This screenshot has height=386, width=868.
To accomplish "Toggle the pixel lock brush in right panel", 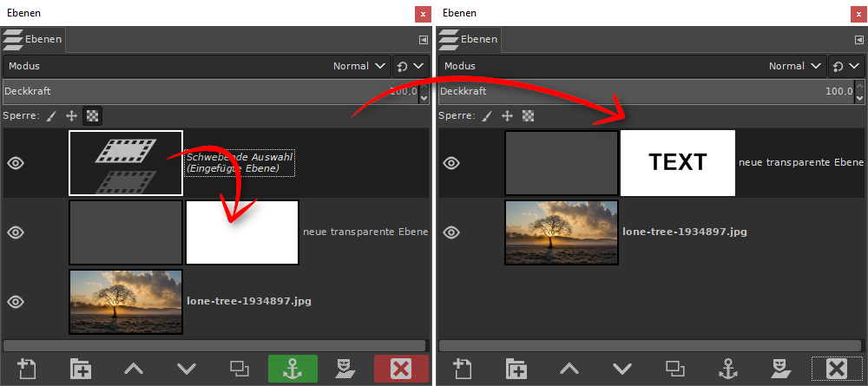I will pos(486,115).
